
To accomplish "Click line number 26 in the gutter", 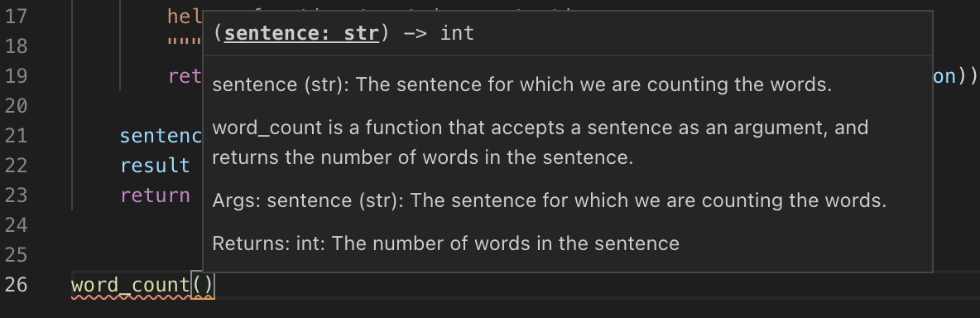I will coord(17,285).
